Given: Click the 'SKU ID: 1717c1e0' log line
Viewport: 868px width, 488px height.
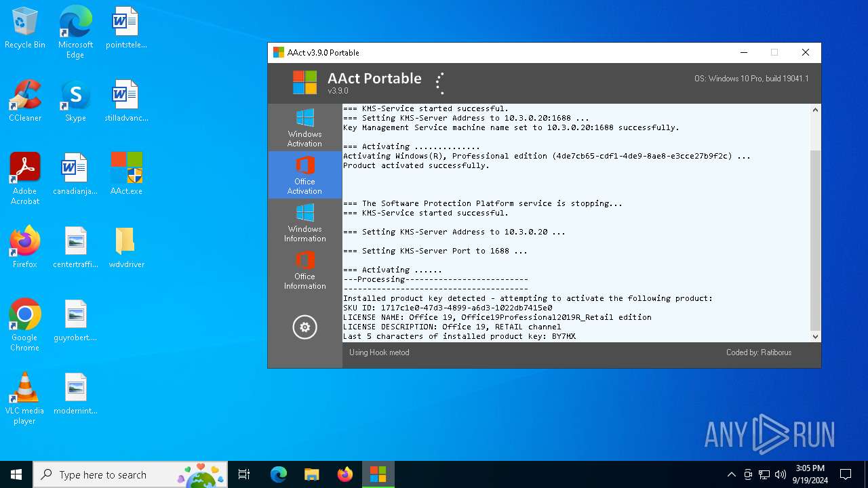Looking at the screenshot, I should pos(448,308).
